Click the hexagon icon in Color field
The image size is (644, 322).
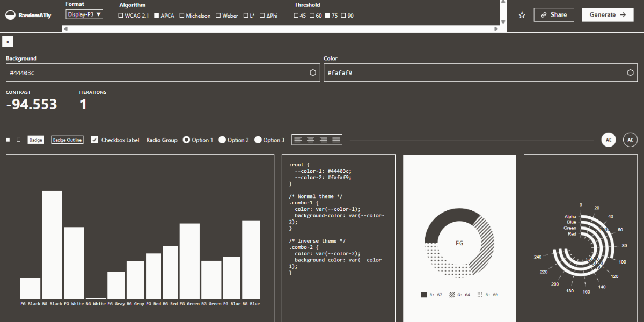pyautogui.click(x=630, y=72)
